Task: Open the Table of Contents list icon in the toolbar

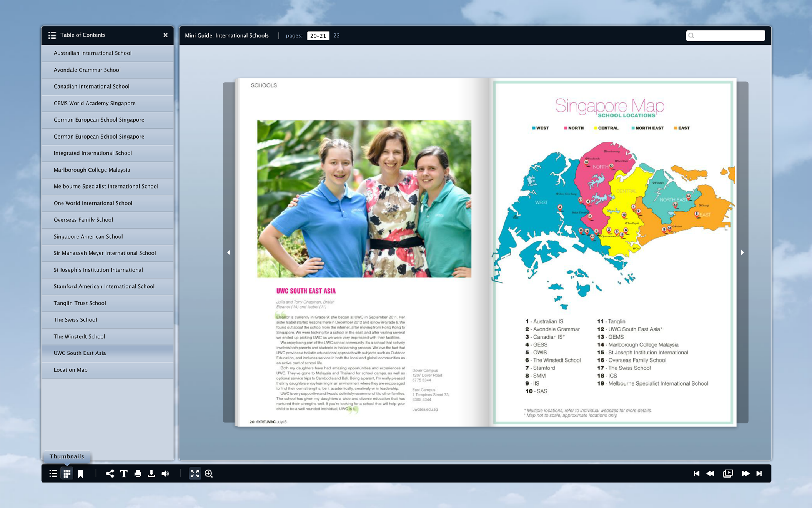Action: click(53, 473)
